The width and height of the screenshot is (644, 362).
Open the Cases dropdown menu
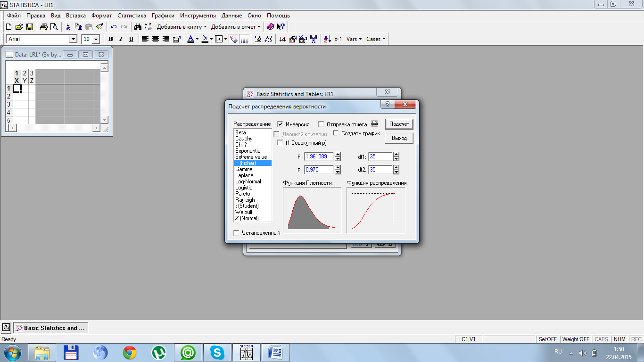click(376, 39)
